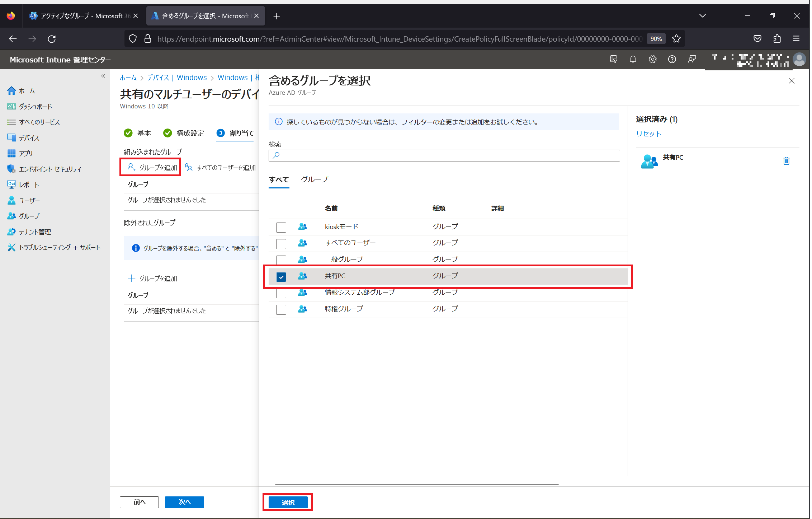Go to the 基本 wizard step

138,133
